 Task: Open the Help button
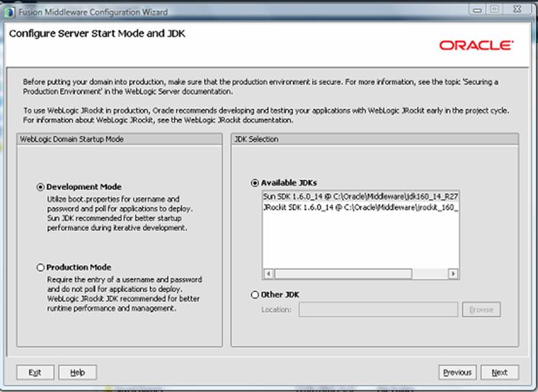click(78, 372)
